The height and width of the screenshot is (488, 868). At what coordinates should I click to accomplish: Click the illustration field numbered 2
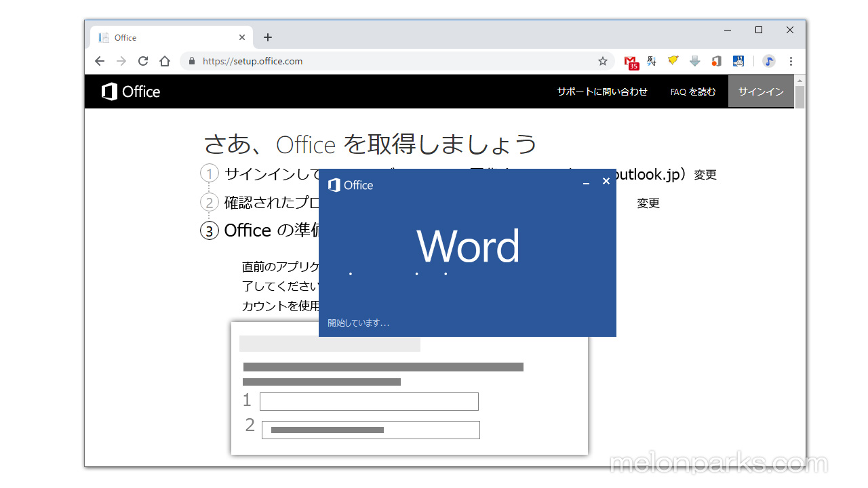point(371,430)
